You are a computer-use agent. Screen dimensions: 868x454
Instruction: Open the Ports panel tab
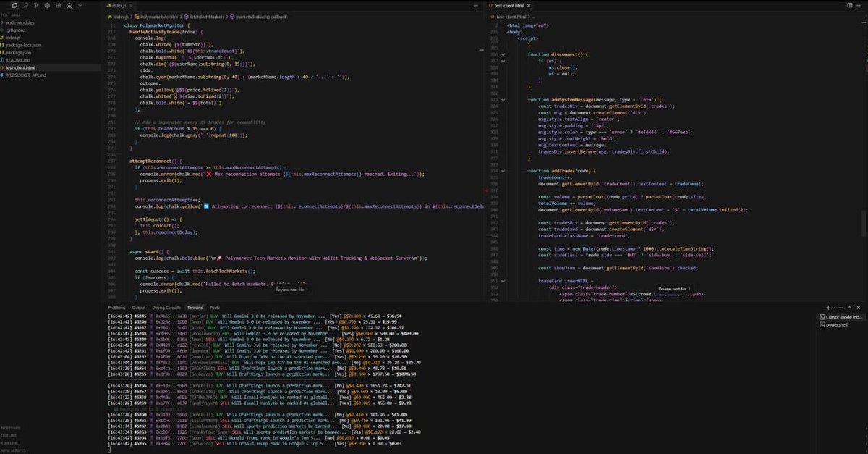tap(215, 308)
